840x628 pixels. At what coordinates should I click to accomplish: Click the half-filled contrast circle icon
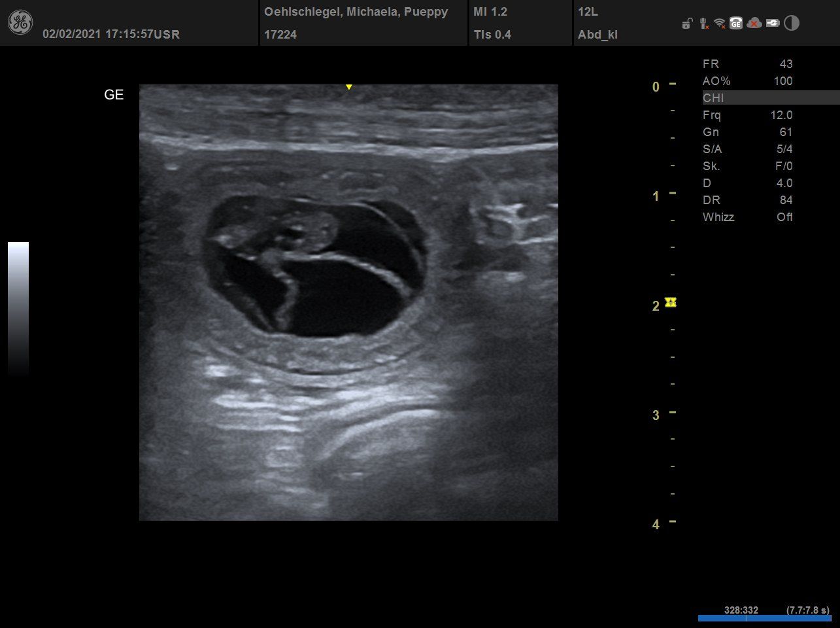point(792,24)
